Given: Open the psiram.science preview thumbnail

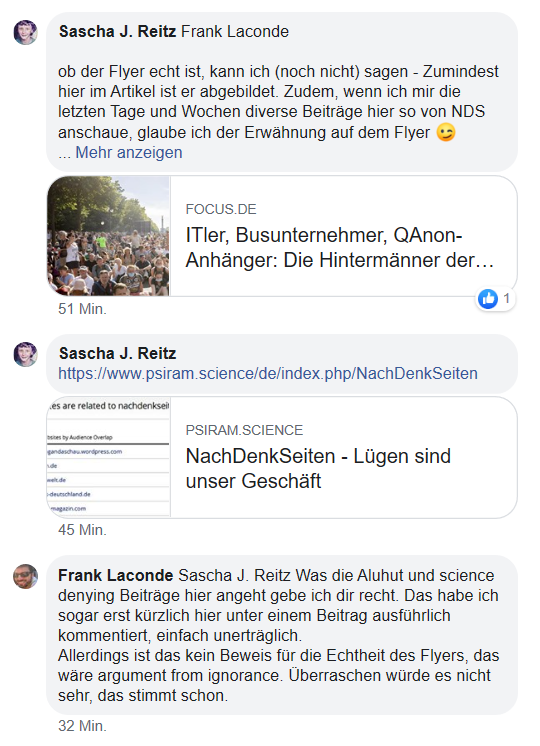Looking at the screenshot, I should (x=108, y=457).
